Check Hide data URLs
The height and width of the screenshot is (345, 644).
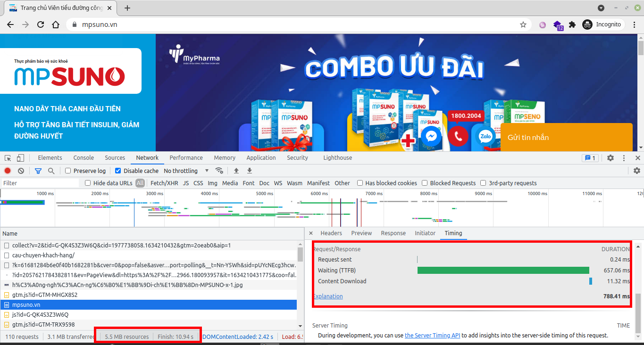pos(88,183)
